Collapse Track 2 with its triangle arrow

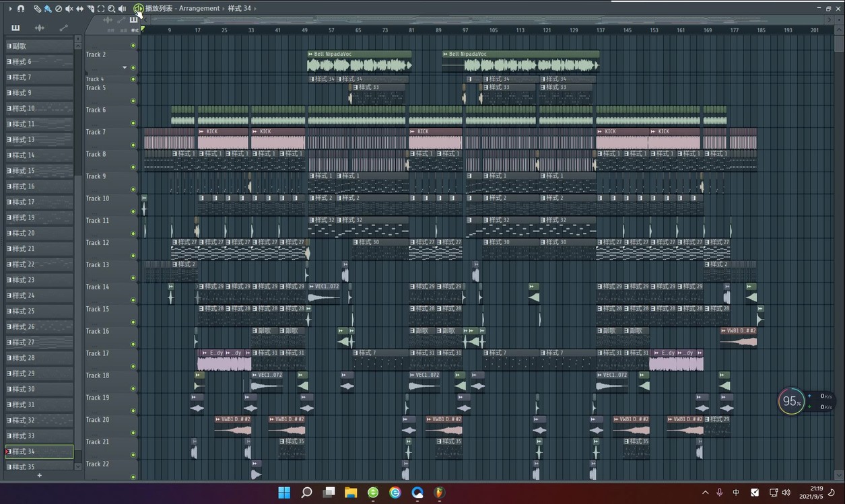[x=125, y=67]
